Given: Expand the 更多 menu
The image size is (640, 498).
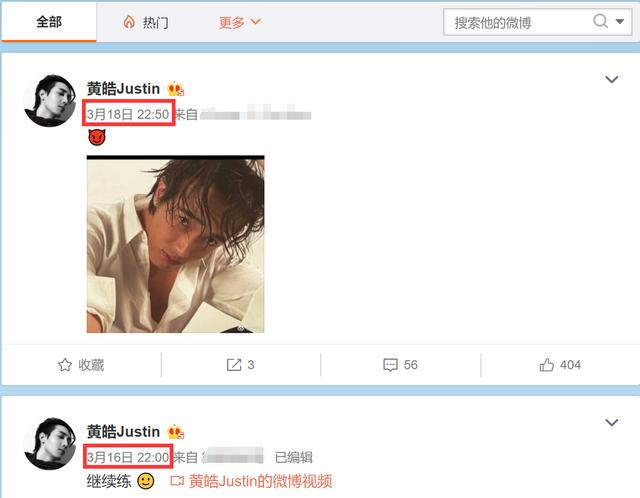Looking at the screenshot, I should (x=240, y=22).
